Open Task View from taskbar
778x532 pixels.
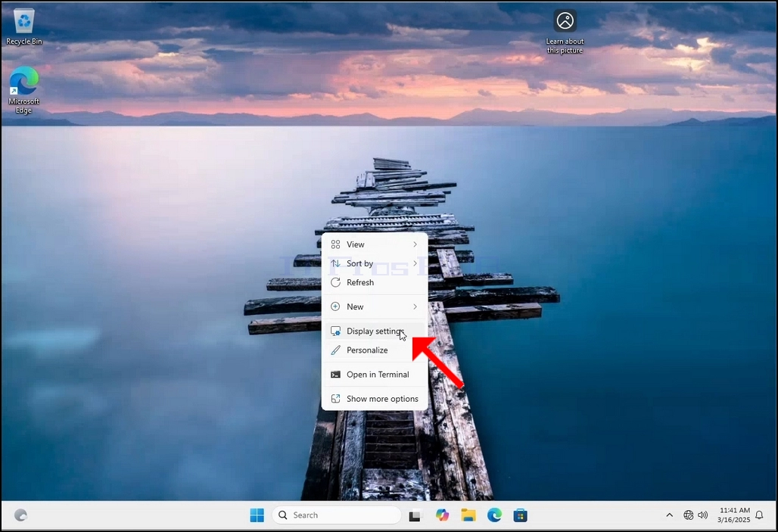tap(415, 515)
